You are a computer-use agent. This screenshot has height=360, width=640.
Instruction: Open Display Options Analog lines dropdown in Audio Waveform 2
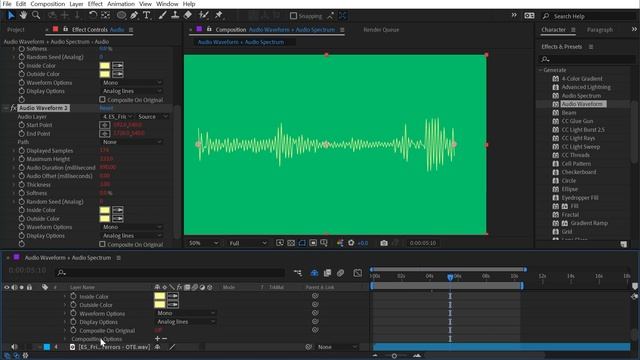click(x=131, y=236)
